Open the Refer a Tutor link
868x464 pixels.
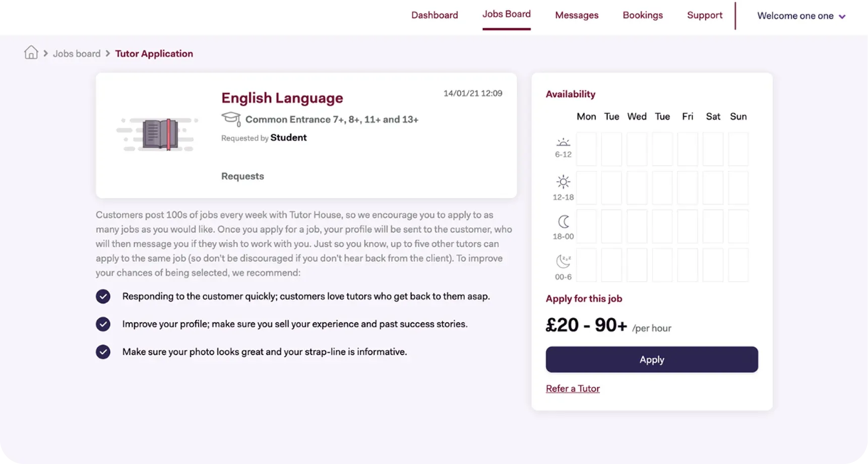click(x=573, y=388)
